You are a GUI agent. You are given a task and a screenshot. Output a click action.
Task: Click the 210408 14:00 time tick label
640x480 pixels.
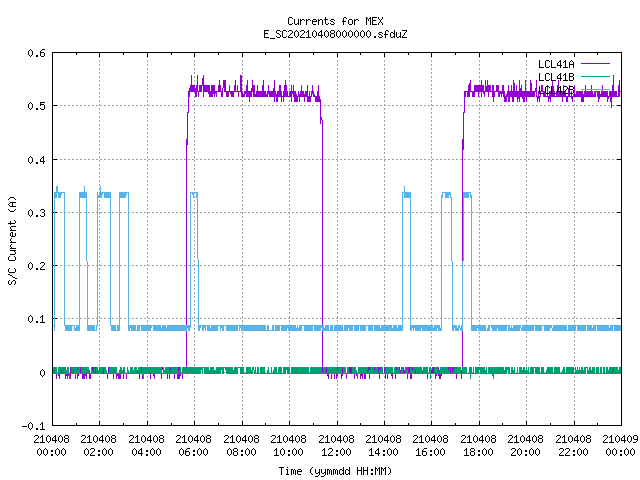tap(383, 445)
